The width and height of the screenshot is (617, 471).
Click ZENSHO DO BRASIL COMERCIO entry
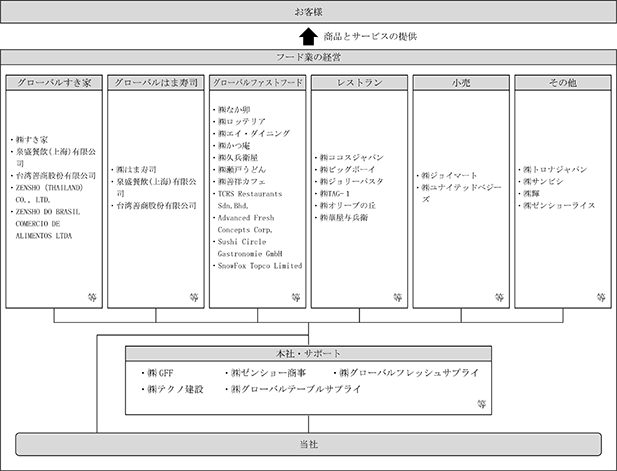[48, 223]
